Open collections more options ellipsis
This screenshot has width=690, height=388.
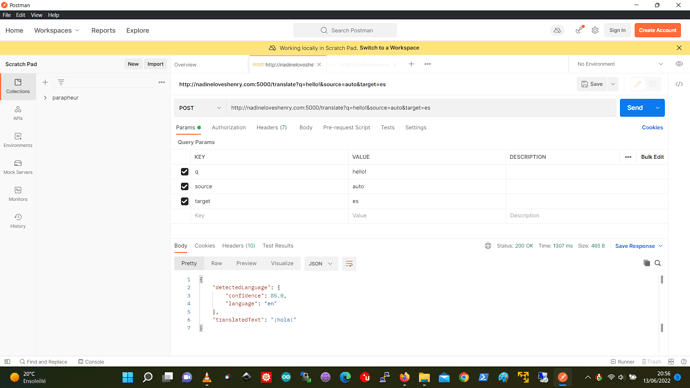tap(161, 82)
